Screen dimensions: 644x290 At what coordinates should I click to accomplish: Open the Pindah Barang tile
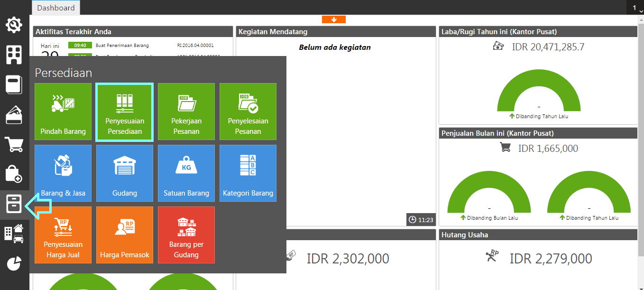[63, 112]
